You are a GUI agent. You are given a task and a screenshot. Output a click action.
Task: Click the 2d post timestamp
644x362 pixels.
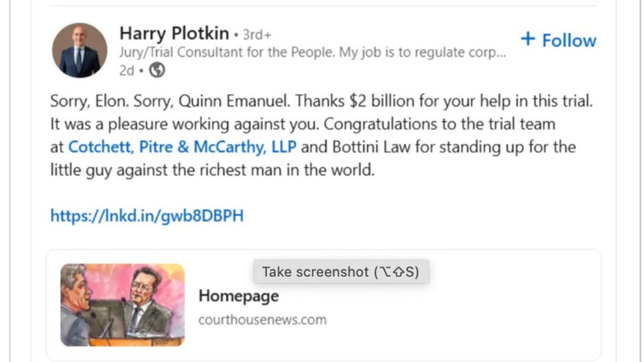point(126,71)
